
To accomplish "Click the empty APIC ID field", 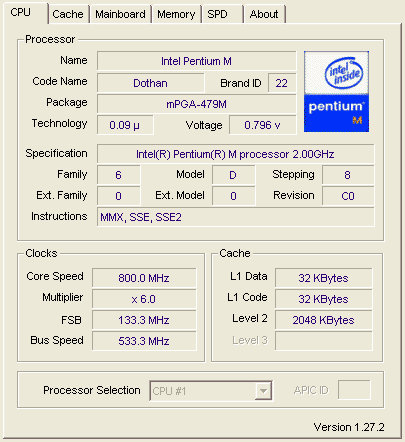I will [354, 390].
